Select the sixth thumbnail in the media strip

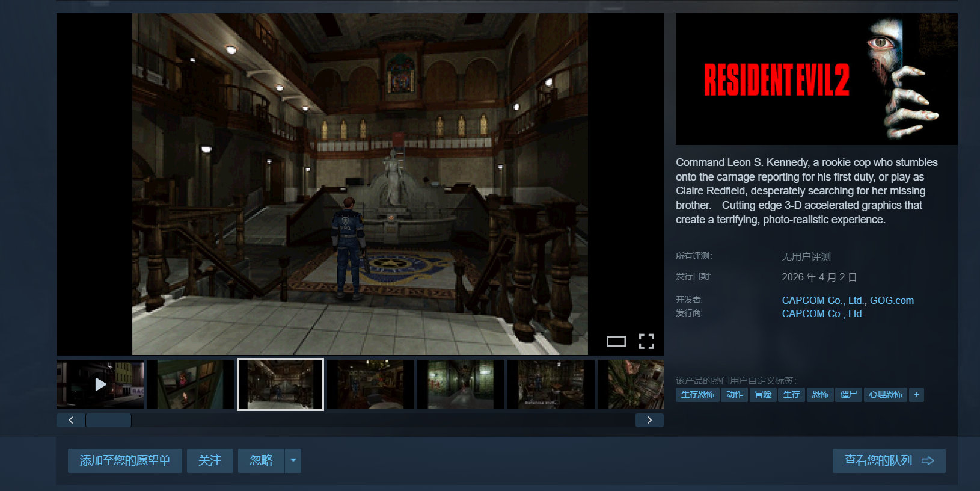point(551,384)
